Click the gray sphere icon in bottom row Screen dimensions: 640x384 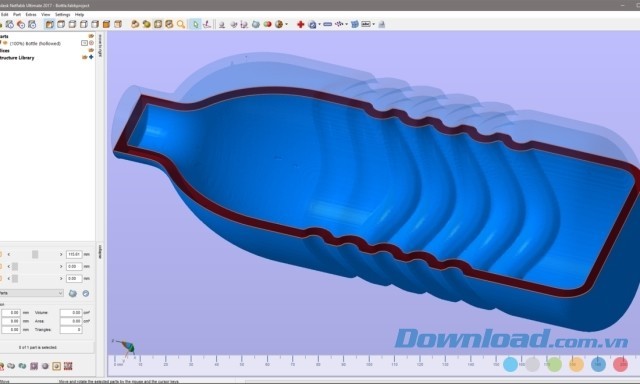[x=45, y=366]
